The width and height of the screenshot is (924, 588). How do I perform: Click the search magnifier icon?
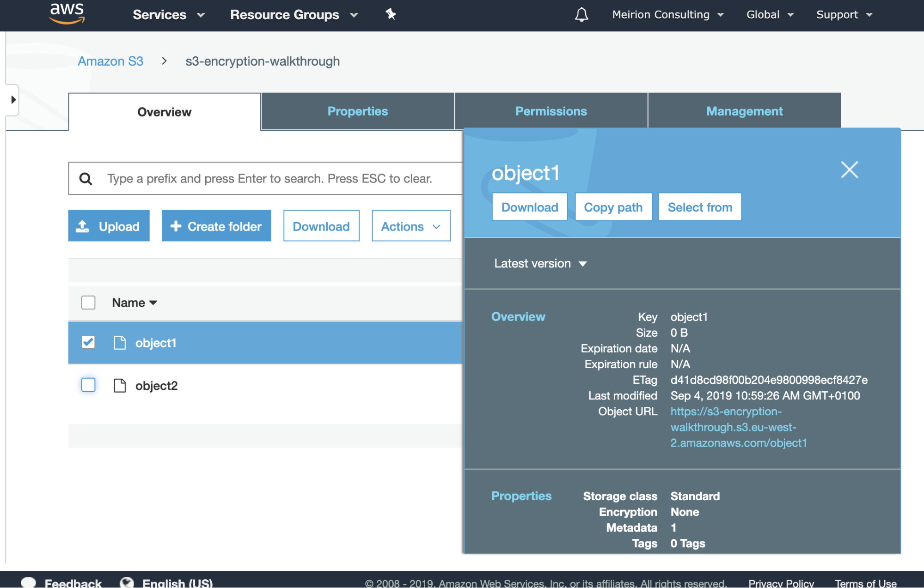tap(86, 179)
